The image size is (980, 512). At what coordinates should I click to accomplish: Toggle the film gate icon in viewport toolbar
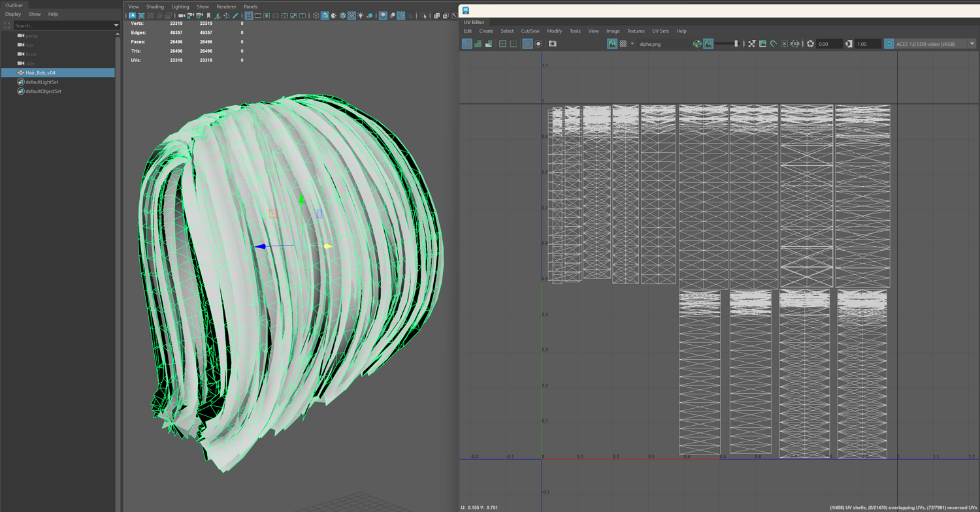258,16
